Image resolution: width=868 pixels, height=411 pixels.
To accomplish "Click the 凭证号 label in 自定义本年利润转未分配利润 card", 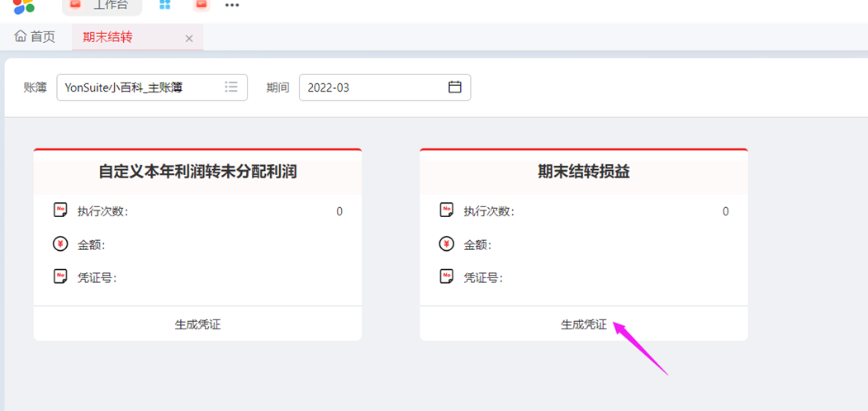I will [97, 278].
